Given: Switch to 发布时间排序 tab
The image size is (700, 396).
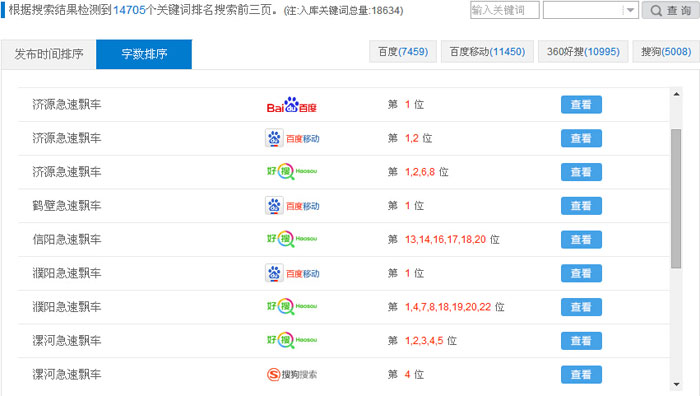Looking at the screenshot, I should [x=49, y=54].
